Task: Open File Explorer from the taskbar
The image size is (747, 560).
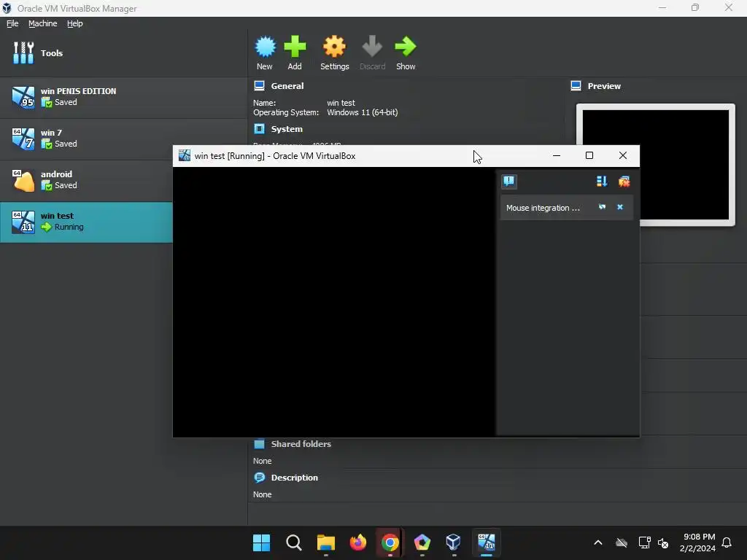Action: [326, 542]
